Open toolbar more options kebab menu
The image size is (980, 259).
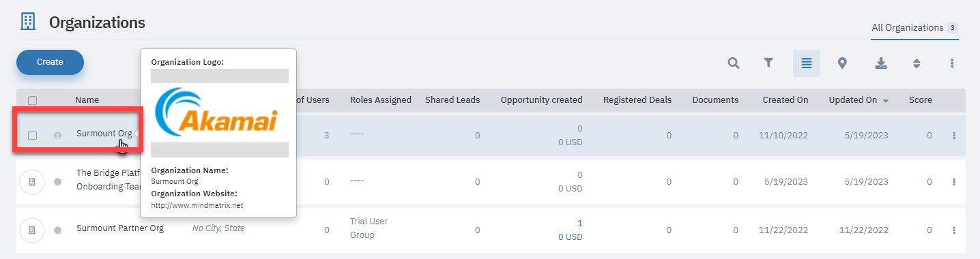(x=952, y=63)
